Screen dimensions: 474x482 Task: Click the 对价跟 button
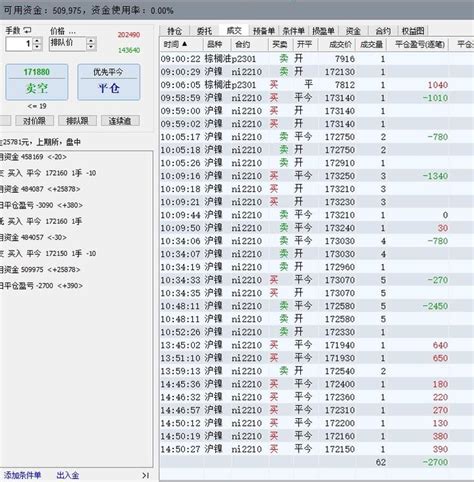(34, 121)
